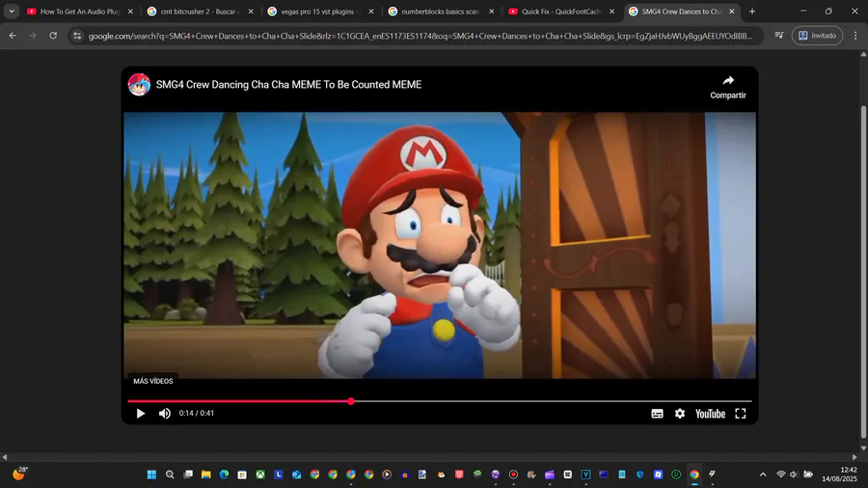
Task: Click the horizontal scrollbar right arrow
Action: (x=854, y=457)
